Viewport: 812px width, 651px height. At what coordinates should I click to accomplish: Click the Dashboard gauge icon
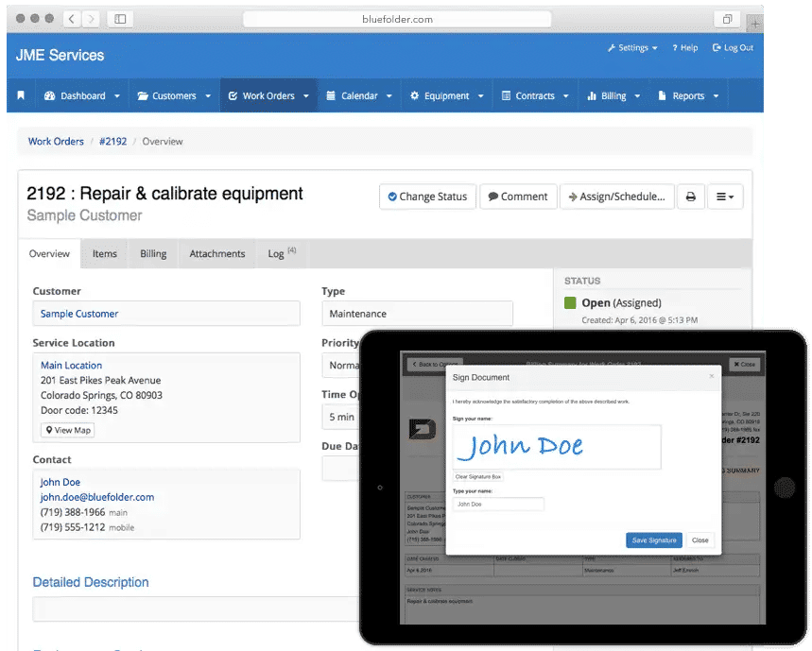pyautogui.click(x=50, y=95)
